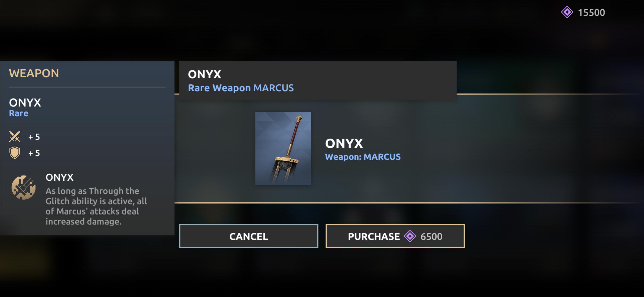The width and height of the screenshot is (644, 297).
Task: Click the Onyx ability round icon
Action: (23, 188)
